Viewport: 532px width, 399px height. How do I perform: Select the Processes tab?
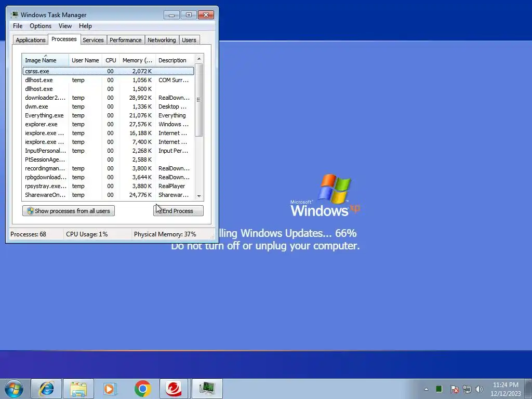click(64, 39)
